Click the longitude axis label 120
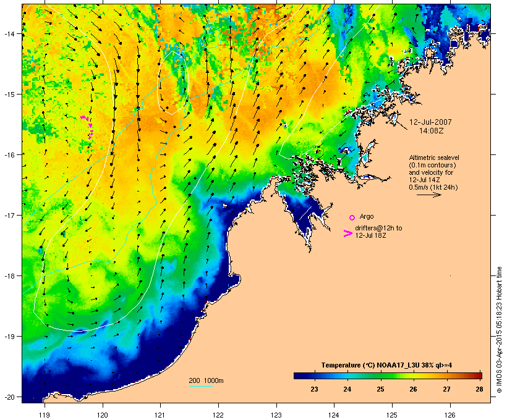507x420 pixels. click(103, 415)
